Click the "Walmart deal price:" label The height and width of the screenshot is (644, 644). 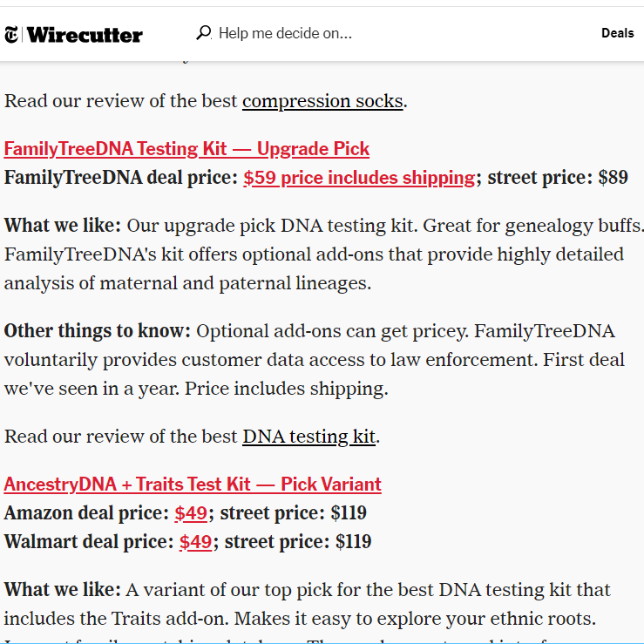(x=88, y=542)
